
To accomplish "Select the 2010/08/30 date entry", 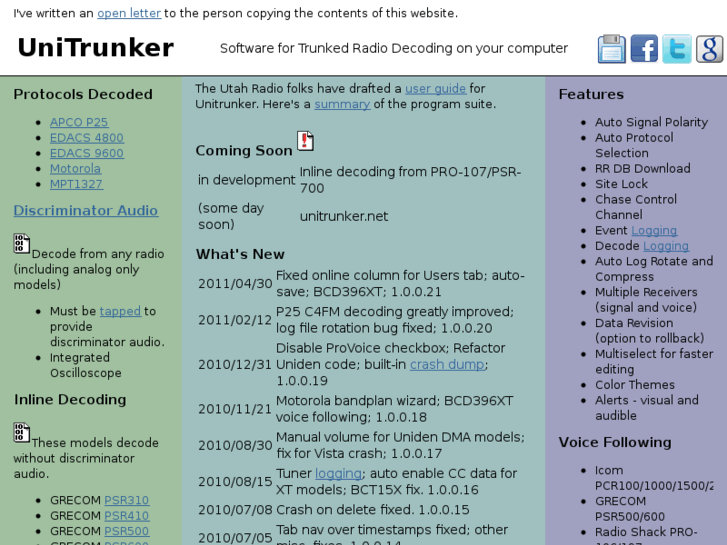I will tap(235, 445).
